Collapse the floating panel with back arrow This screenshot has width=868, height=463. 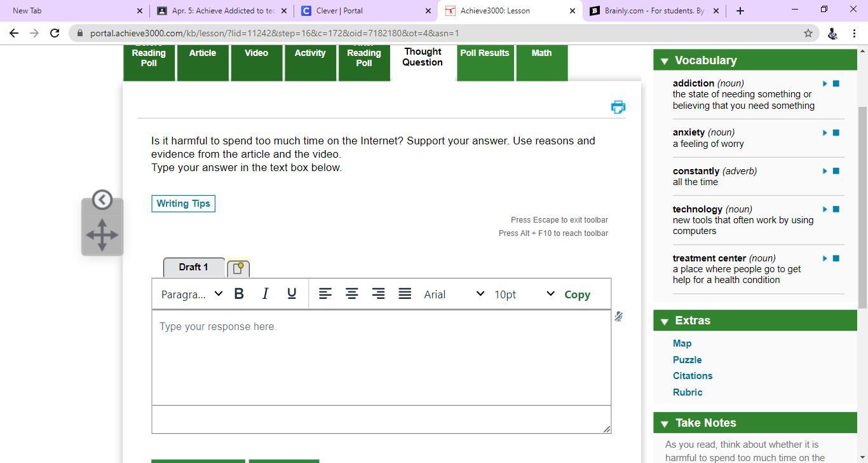[102, 200]
